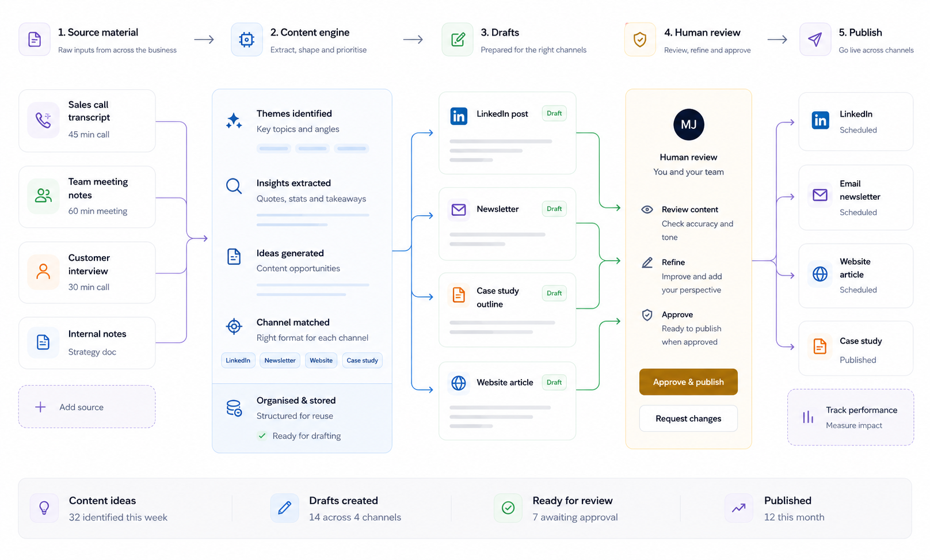This screenshot has width=930, height=560.
Task: Click the MJ reviewer avatar
Action: click(x=688, y=125)
